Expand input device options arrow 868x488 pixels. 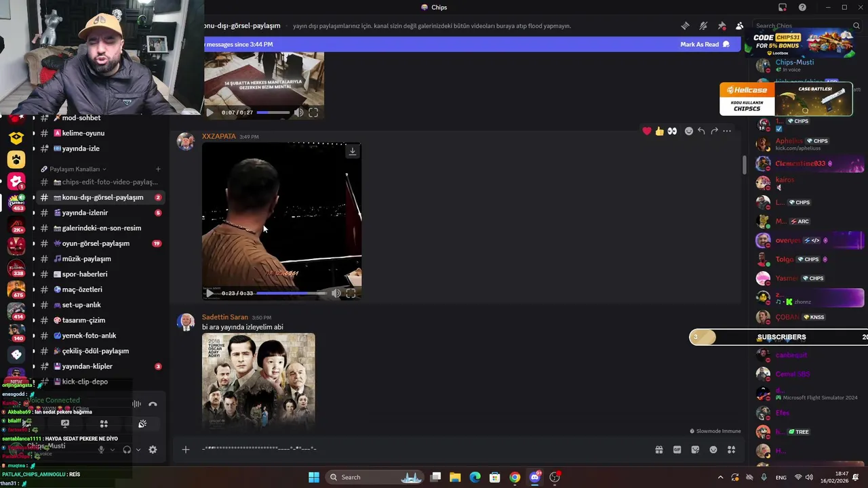(113, 449)
